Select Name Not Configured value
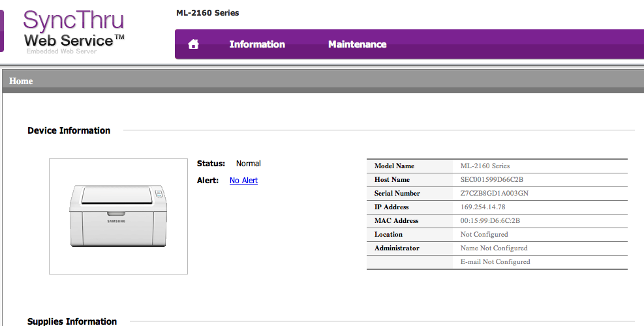Screen dimensions: 644x326 (x=494, y=248)
